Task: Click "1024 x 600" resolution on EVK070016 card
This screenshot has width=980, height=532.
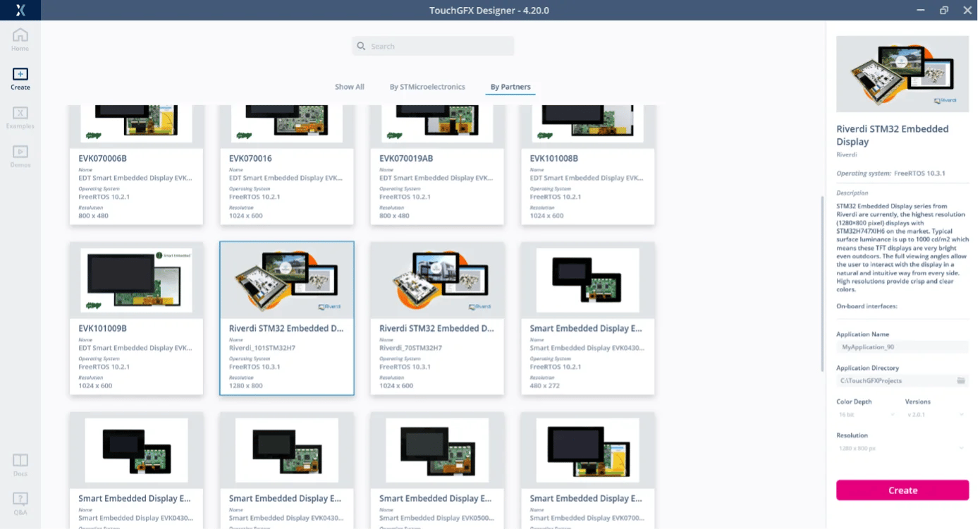Action: tap(246, 216)
